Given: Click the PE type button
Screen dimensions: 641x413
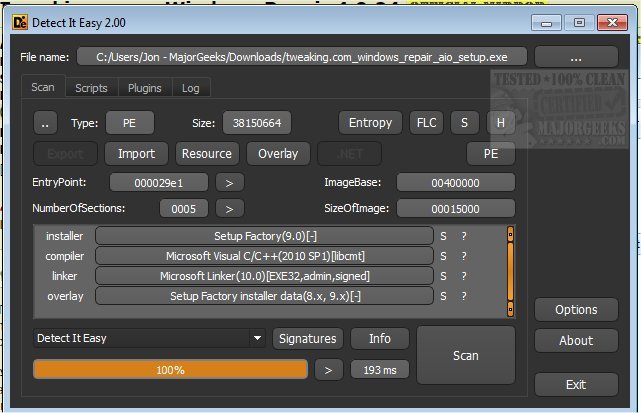Looking at the screenshot, I should 130,123.
